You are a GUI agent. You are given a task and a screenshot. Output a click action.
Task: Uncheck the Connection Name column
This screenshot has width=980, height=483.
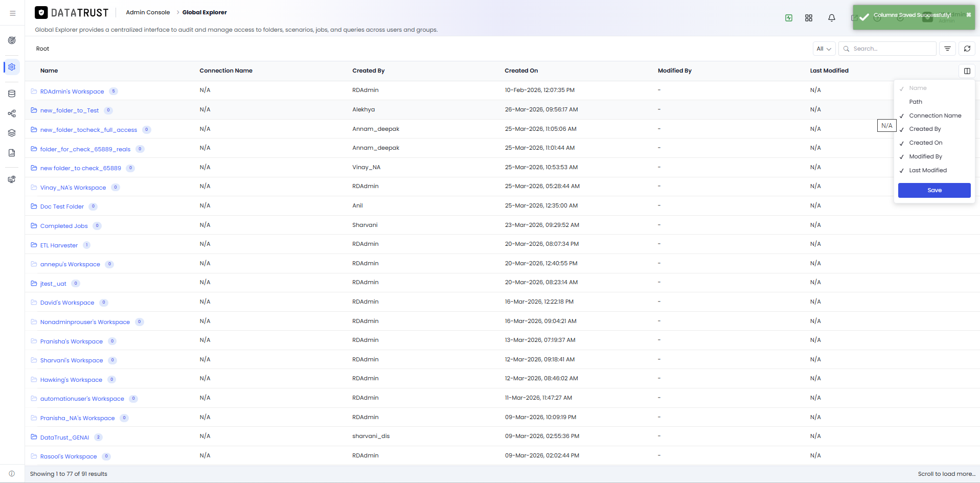(x=935, y=116)
